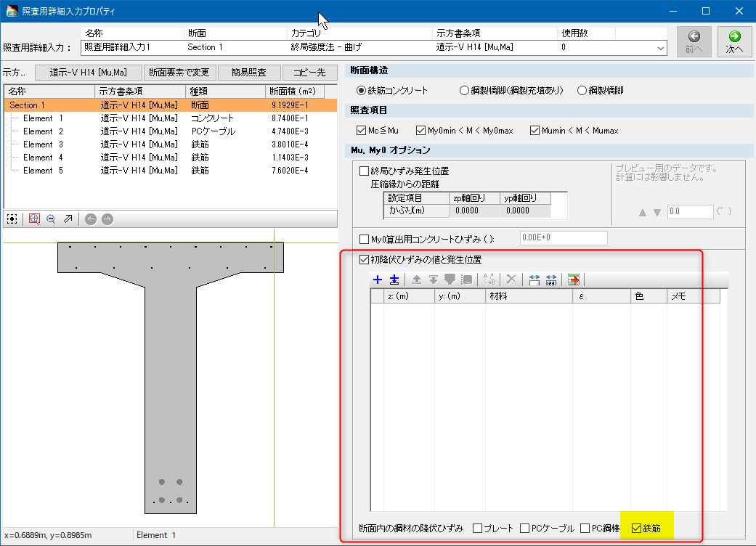Click the 断面要素で変更 button
This screenshot has height=546, width=756.
click(x=179, y=72)
